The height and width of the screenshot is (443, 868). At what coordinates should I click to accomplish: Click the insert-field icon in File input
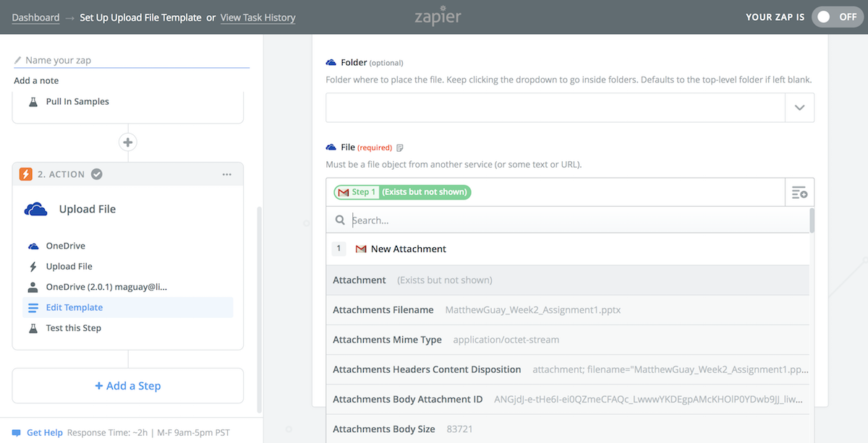799,192
